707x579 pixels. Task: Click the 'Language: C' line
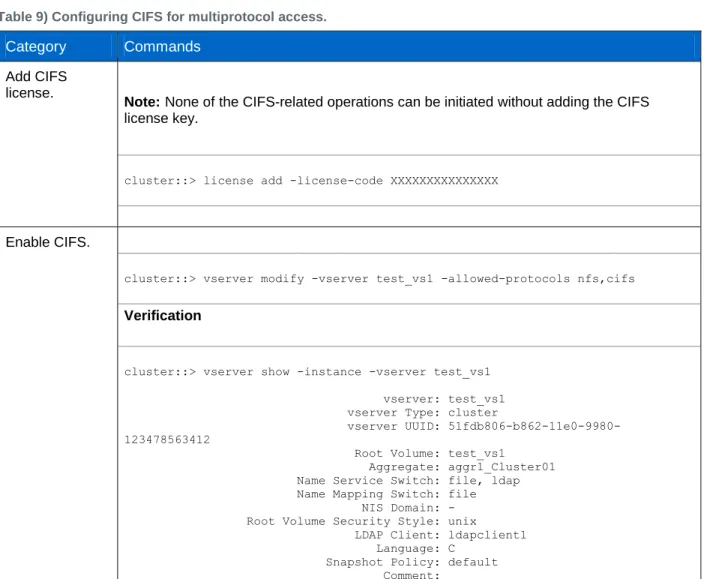(x=415, y=549)
